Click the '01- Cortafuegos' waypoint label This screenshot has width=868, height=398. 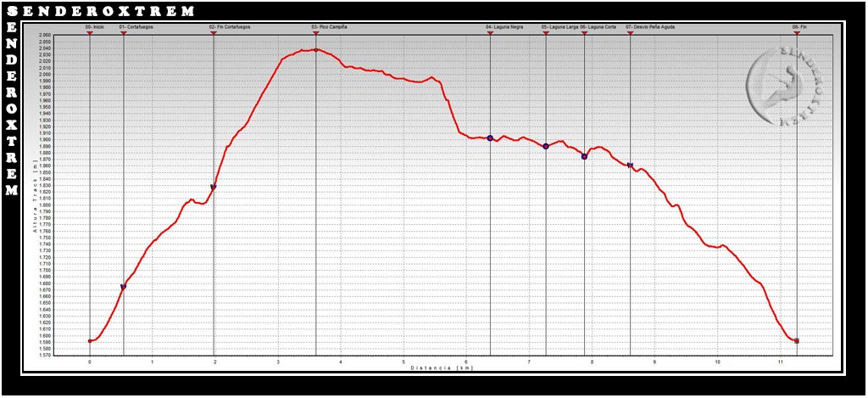pos(136,26)
